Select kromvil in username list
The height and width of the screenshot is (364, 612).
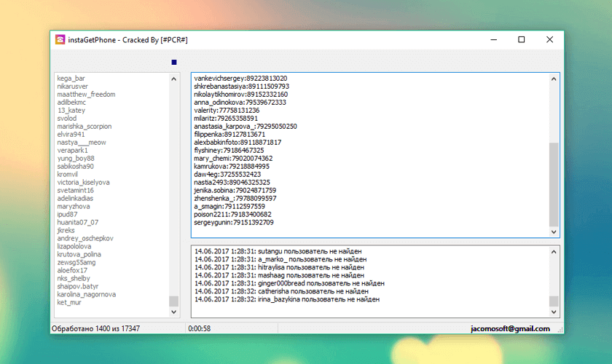tap(68, 175)
